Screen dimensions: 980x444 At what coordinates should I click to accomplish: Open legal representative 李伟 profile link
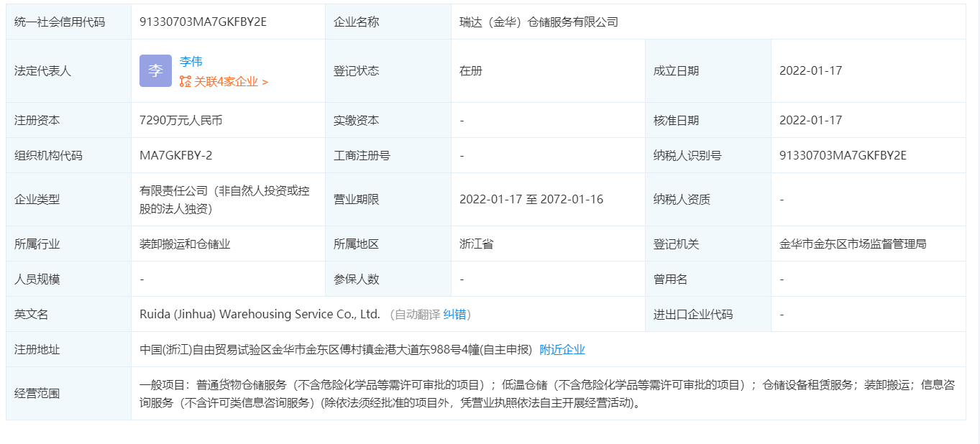pos(191,62)
